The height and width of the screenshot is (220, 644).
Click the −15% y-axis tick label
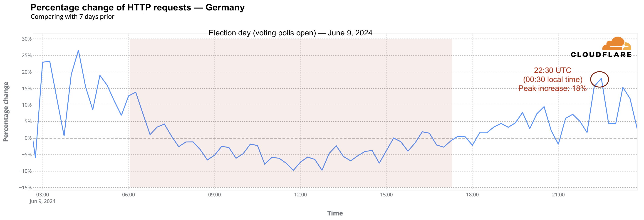click(25, 188)
